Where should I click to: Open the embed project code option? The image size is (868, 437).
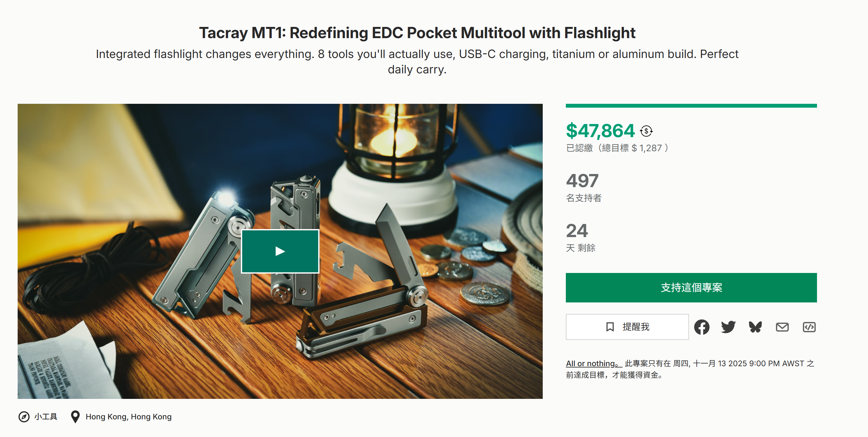tap(809, 327)
